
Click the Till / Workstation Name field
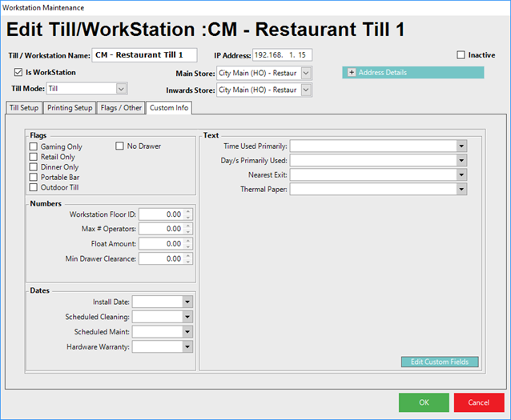point(144,55)
